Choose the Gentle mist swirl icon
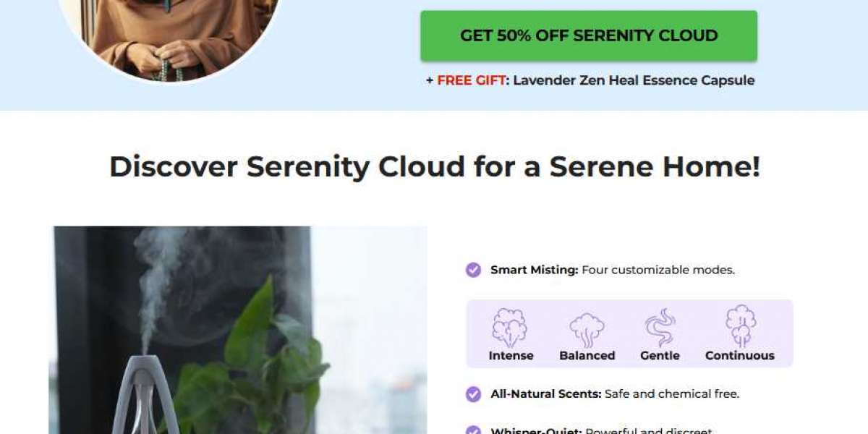 point(660,328)
